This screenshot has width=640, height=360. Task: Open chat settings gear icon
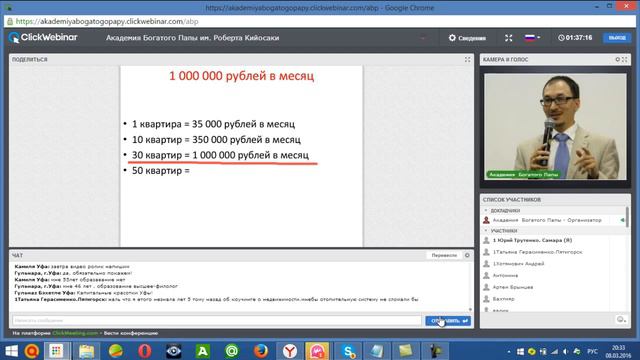tap(467, 256)
